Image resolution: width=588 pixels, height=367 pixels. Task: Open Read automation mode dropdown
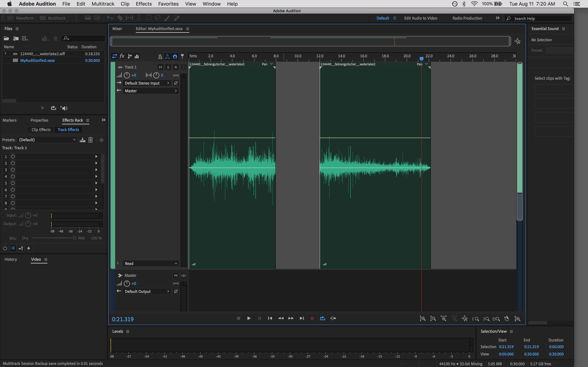click(151, 263)
